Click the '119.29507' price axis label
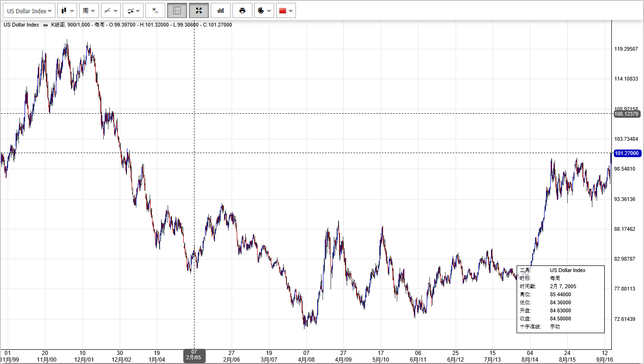Screen dimensions: 644x364 626,49
